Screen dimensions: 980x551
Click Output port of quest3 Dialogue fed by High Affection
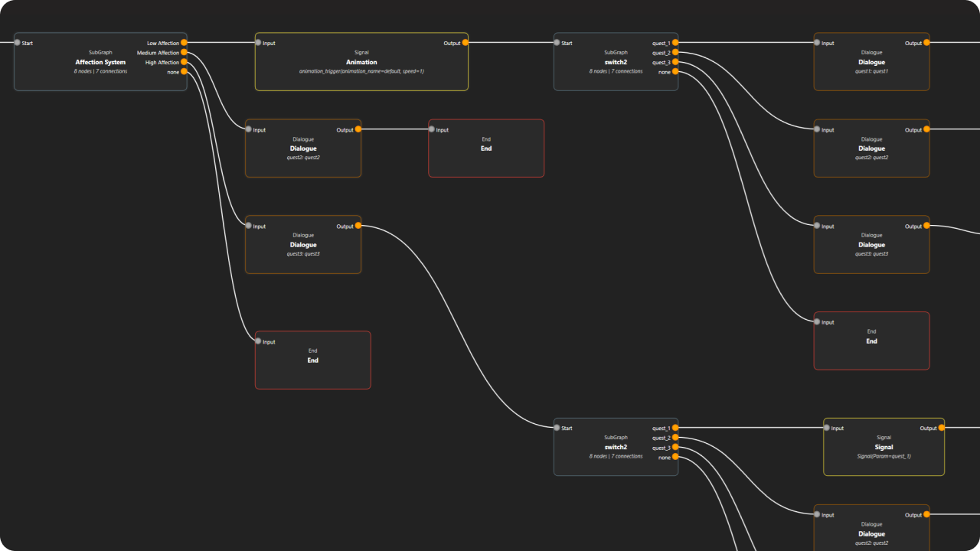[358, 226]
